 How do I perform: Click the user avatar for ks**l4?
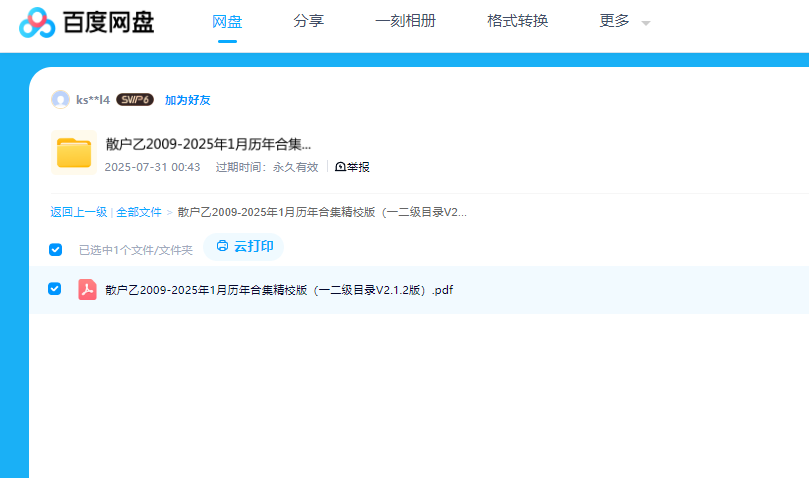60,100
